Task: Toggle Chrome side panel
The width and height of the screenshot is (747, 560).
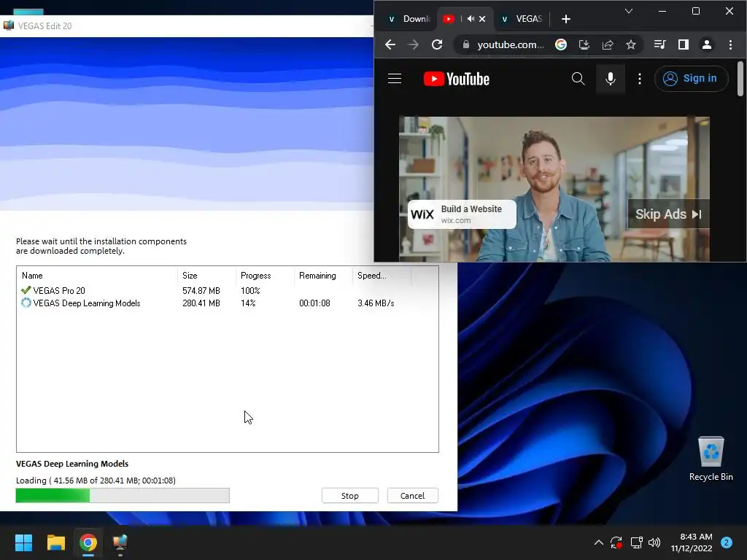Action: [683, 44]
